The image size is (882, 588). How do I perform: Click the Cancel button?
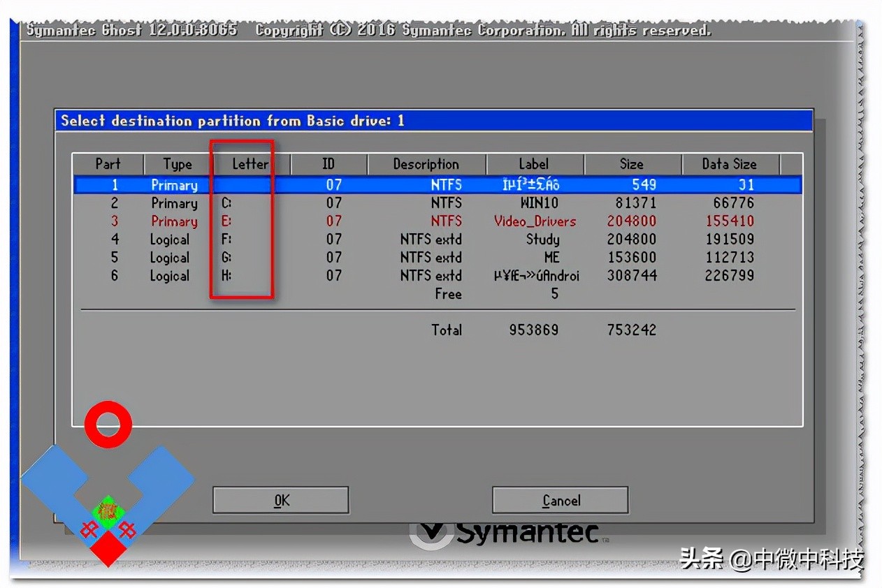560,501
